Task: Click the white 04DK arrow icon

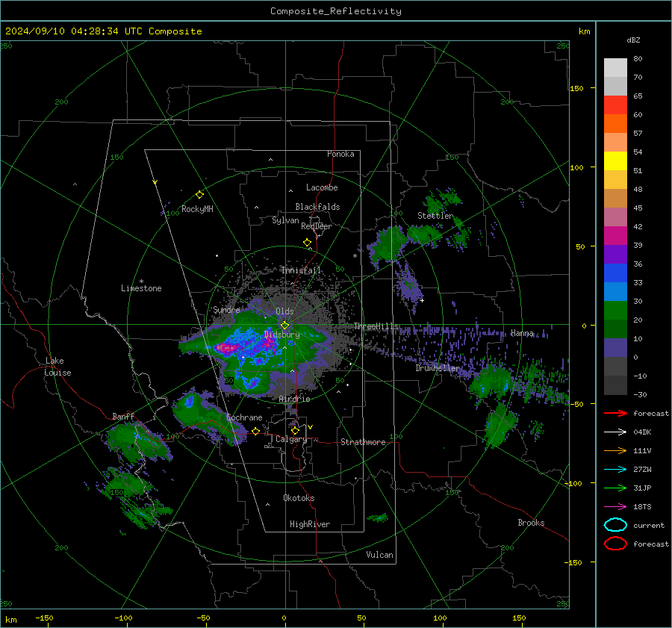Action: [615, 432]
